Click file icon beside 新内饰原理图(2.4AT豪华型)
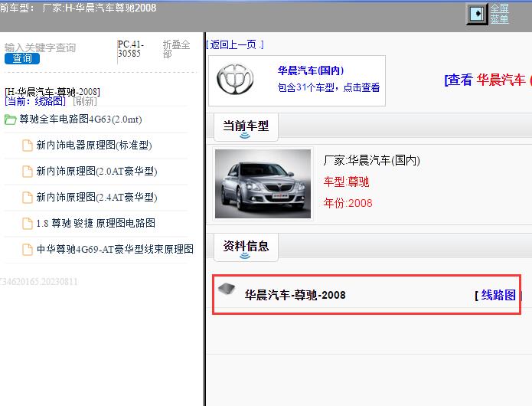The width and height of the screenshot is (532, 406). (27, 197)
